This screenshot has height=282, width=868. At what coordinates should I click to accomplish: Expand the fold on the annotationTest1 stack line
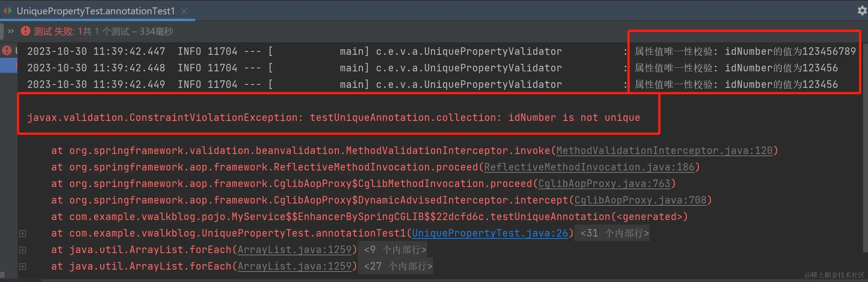tap(23, 234)
